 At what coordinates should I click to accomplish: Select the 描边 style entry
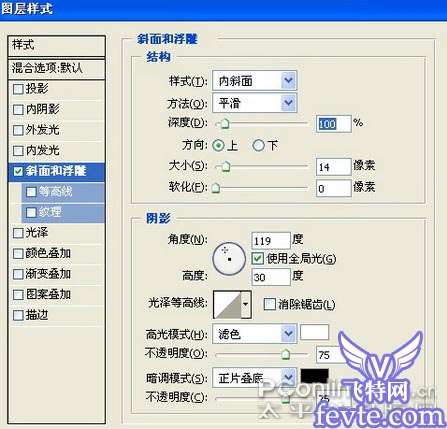pyautogui.click(x=57, y=315)
